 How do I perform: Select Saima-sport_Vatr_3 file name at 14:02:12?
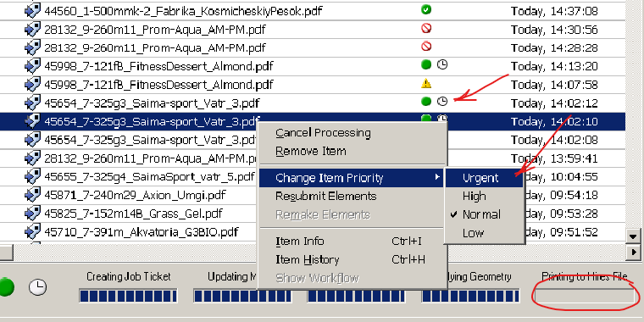coord(152,103)
